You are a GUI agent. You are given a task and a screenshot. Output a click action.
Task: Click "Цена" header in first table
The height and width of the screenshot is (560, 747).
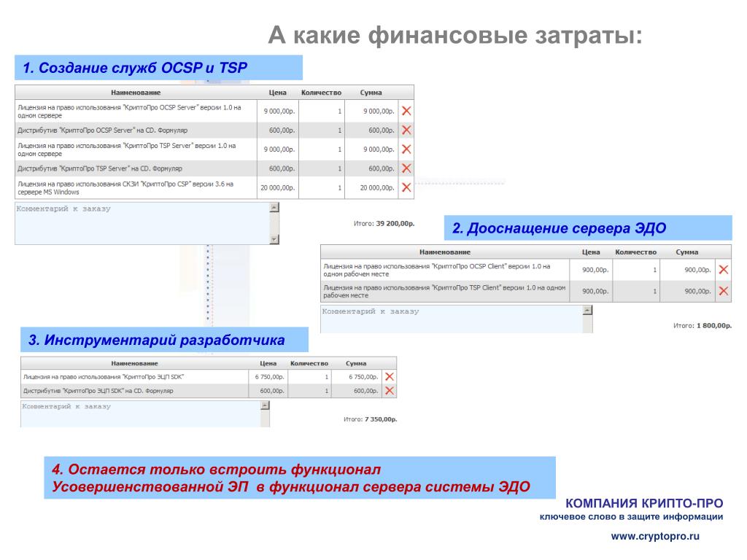coord(277,93)
